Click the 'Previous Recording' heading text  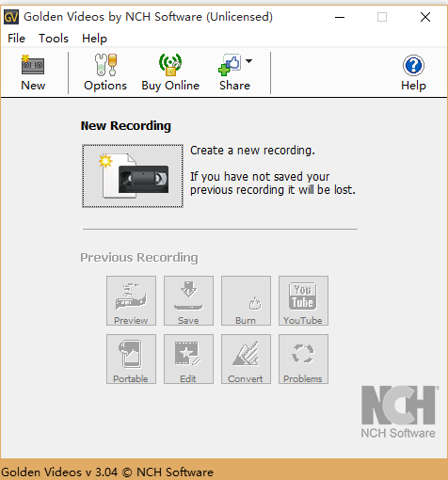tap(139, 258)
